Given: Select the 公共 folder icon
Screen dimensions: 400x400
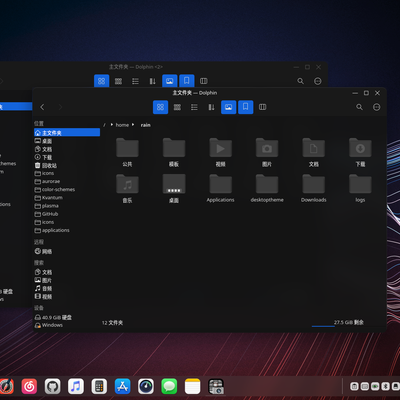Looking at the screenshot, I should (127, 148).
